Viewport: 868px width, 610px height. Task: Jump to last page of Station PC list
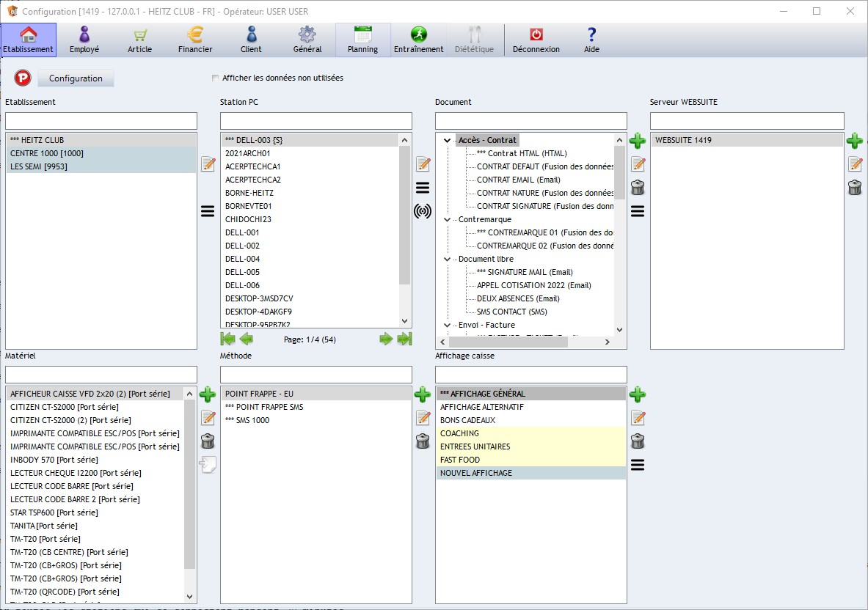404,339
